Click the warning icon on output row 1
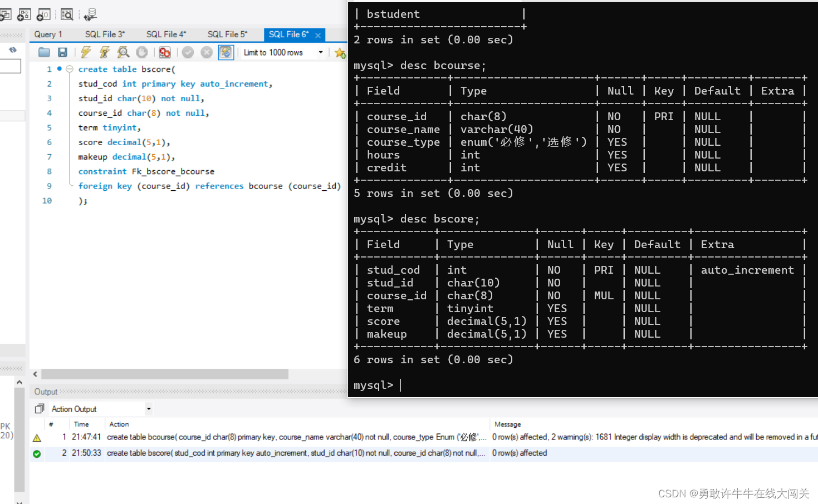 point(37,438)
